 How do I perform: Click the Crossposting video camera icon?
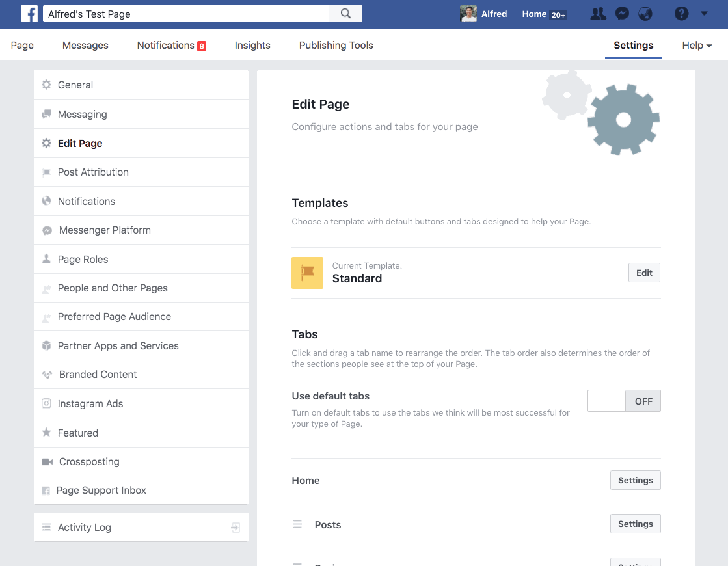click(x=47, y=461)
